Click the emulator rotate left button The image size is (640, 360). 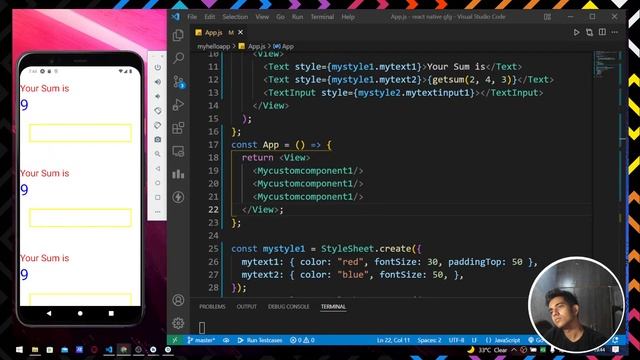click(x=158, y=111)
